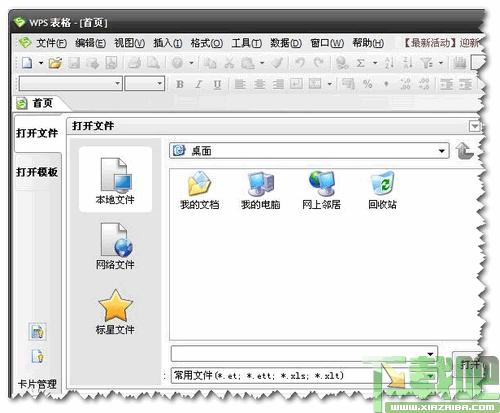Click the Paste clipboard icon
The height and width of the screenshot is (413, 500).
pyautogui.click(x=248, y=63)
